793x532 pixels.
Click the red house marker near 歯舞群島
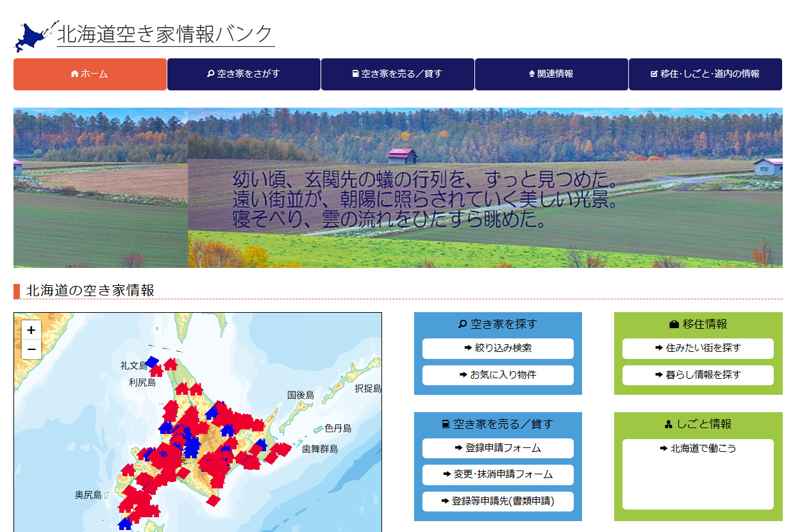pos(283,449)
